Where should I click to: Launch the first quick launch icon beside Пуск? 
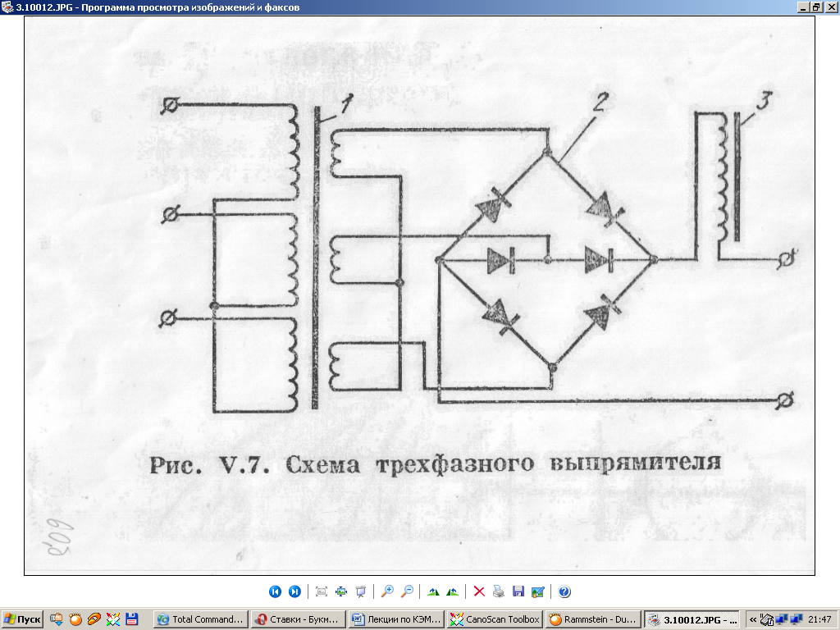[57, 619]
